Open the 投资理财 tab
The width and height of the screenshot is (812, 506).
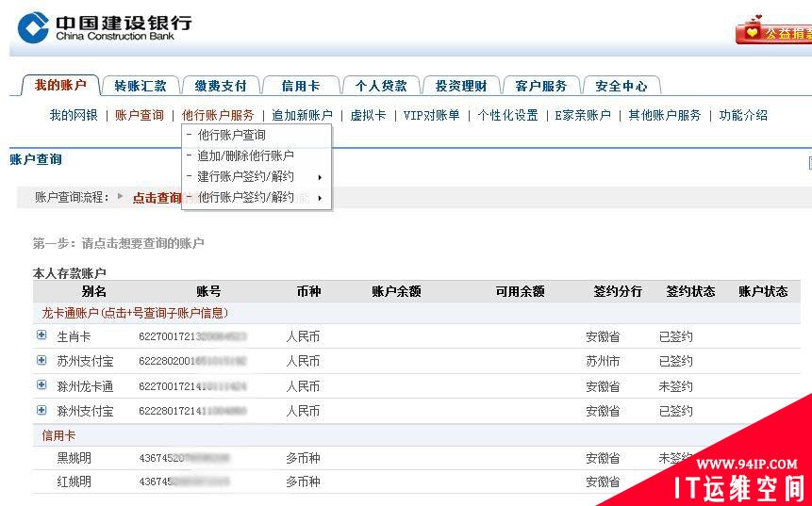tap(461, 86)
